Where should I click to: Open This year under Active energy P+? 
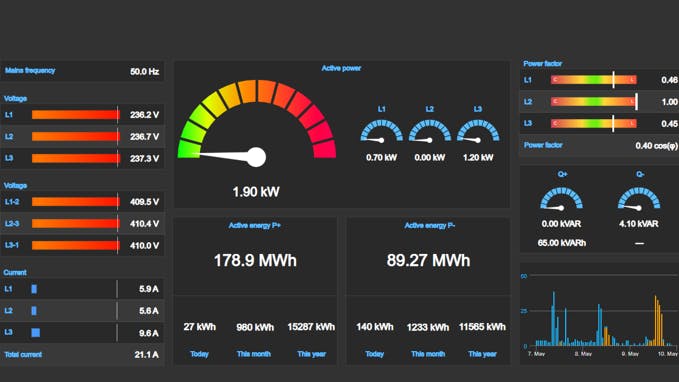(x=311, y=354)
